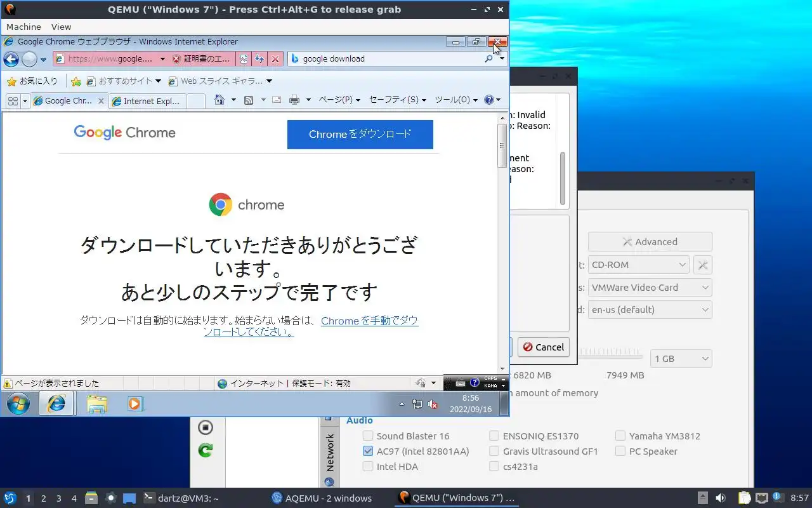Click the host volume speaker tray icon

(x=721, y=498)
